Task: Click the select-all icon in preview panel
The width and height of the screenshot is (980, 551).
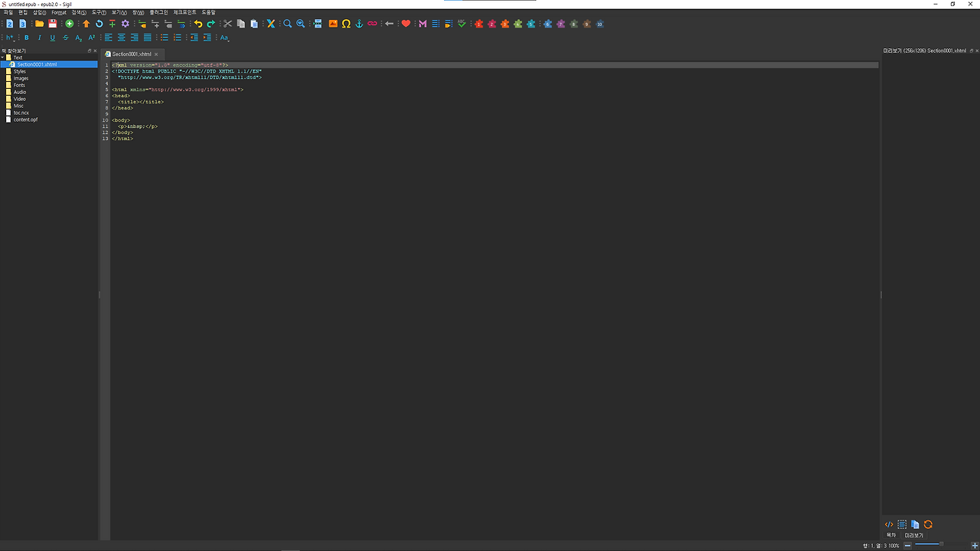Action: click(x=902, y=524)
